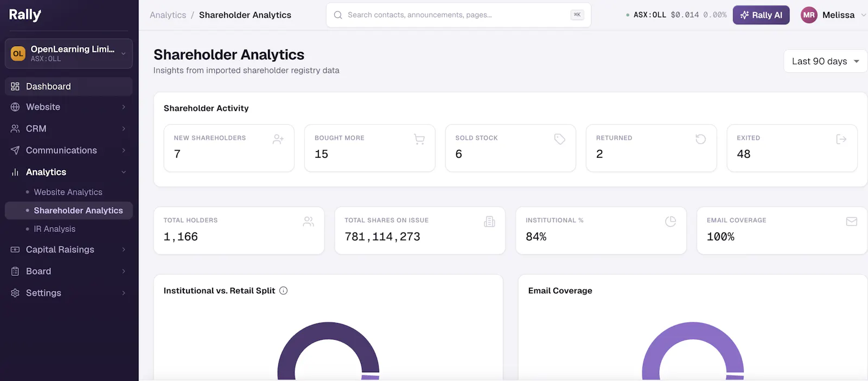Viewport: 868px width, 381px height.
Task: Click the Shareholder Analytics breadcrumb text
Action: (x=245, y=15)
